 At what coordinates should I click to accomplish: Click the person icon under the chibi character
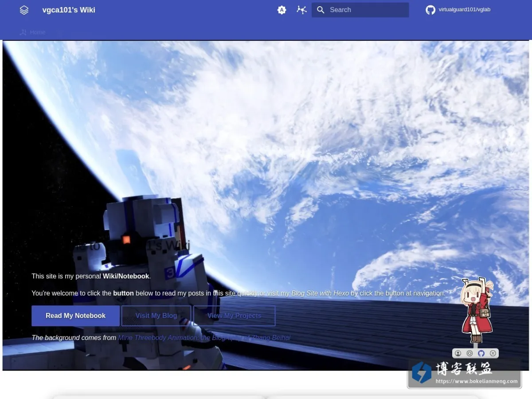click(458, 353)
